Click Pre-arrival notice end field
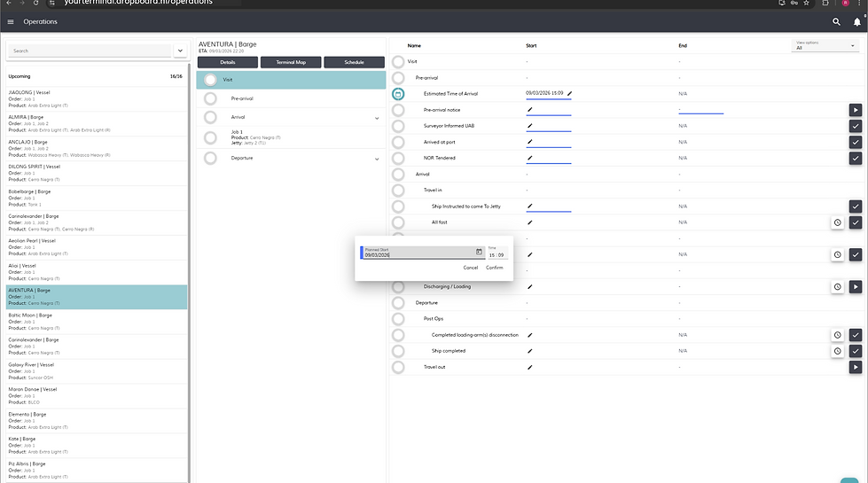The image size is (868, 483). pyautogui.click(x=700, y=110)
